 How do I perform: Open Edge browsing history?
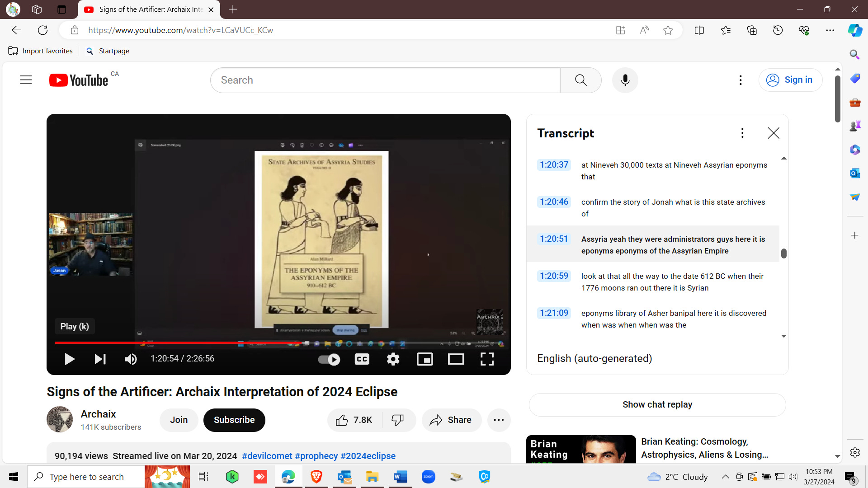tap(778, 30)
